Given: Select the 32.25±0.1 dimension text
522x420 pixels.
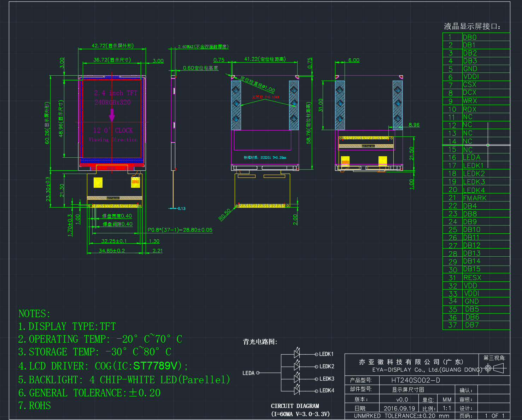Looking at the screenshot, I should click(114, 241).
